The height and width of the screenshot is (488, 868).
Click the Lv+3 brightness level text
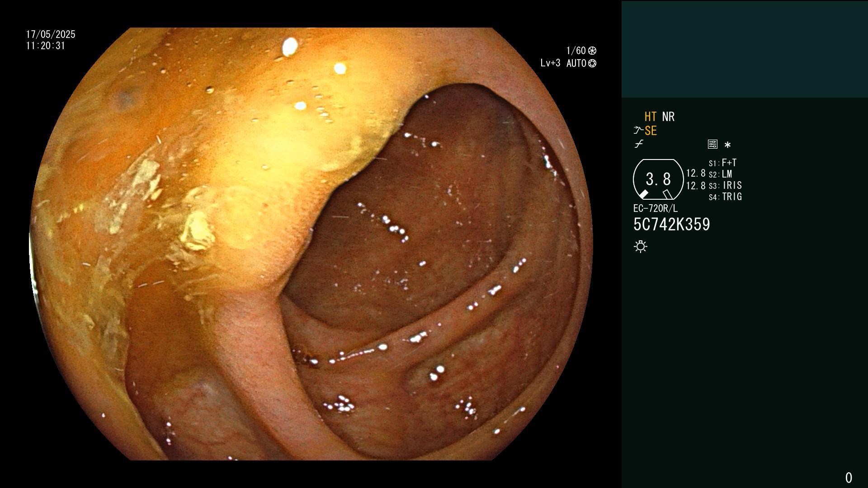coord(550,63)
